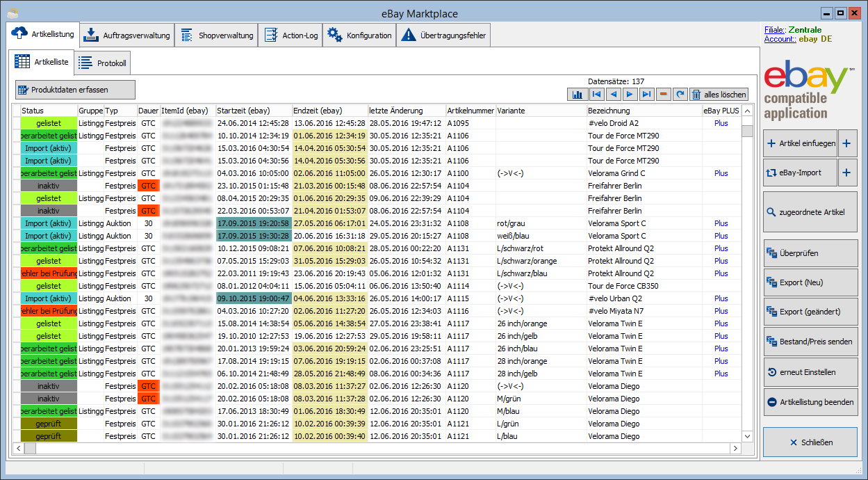Screen dimensions: 868x480
Task: Select row '#velo Urban Q2'
Action: (376, 298)
